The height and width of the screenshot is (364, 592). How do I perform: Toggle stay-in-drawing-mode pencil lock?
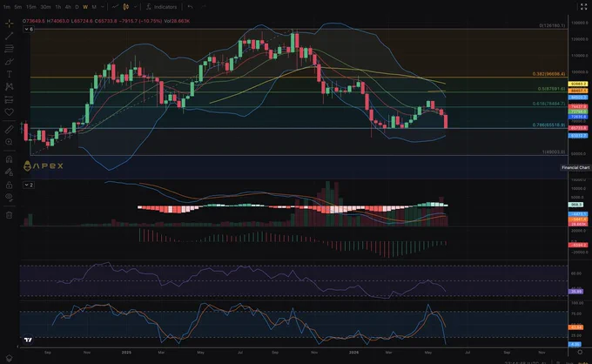9,172
